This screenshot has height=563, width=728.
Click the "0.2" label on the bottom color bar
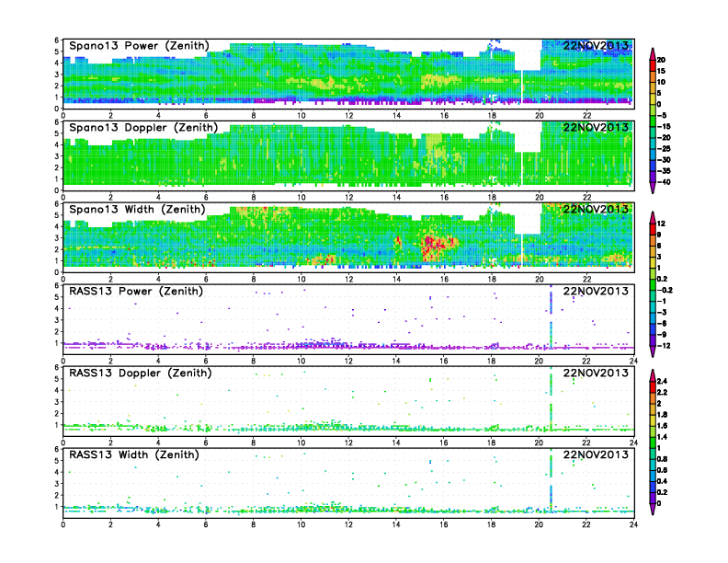tap(662, 492)
